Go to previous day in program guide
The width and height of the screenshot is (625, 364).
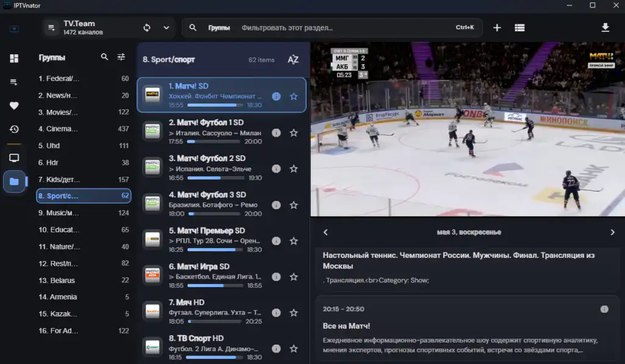(326, 232)
